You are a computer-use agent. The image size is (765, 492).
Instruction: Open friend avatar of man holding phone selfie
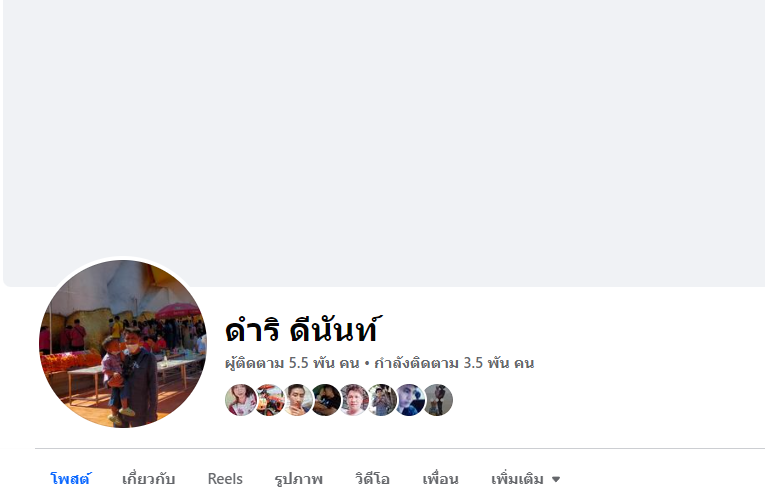click(297, 400)
